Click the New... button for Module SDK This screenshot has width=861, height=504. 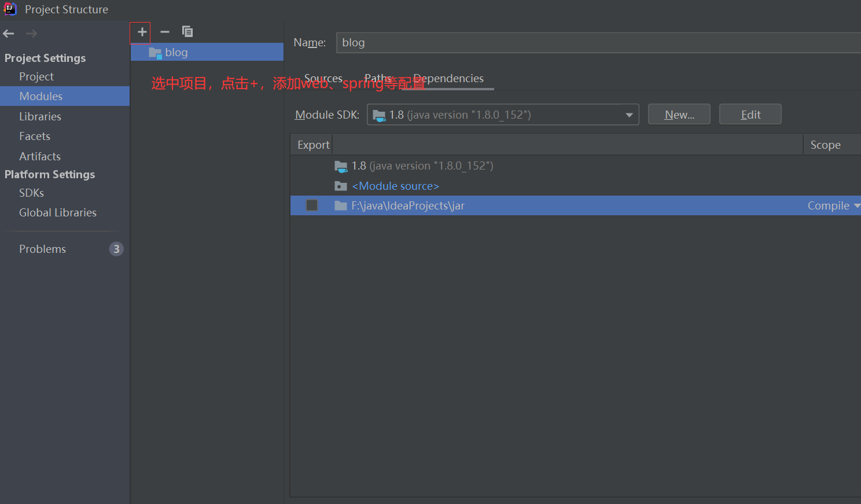click(679, 114)
